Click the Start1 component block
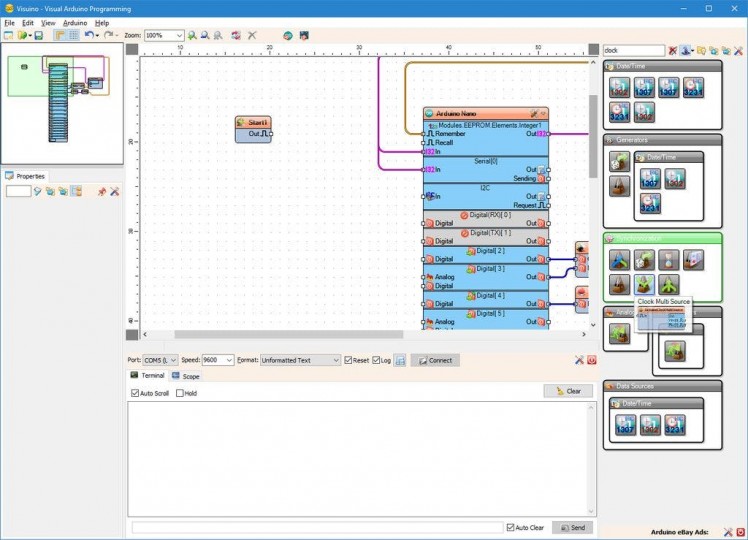748x540 pixels. pos(253,128)
